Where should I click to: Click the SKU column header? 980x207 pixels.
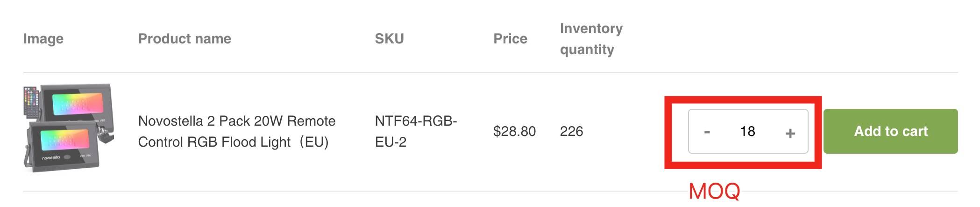coord(389,39)
